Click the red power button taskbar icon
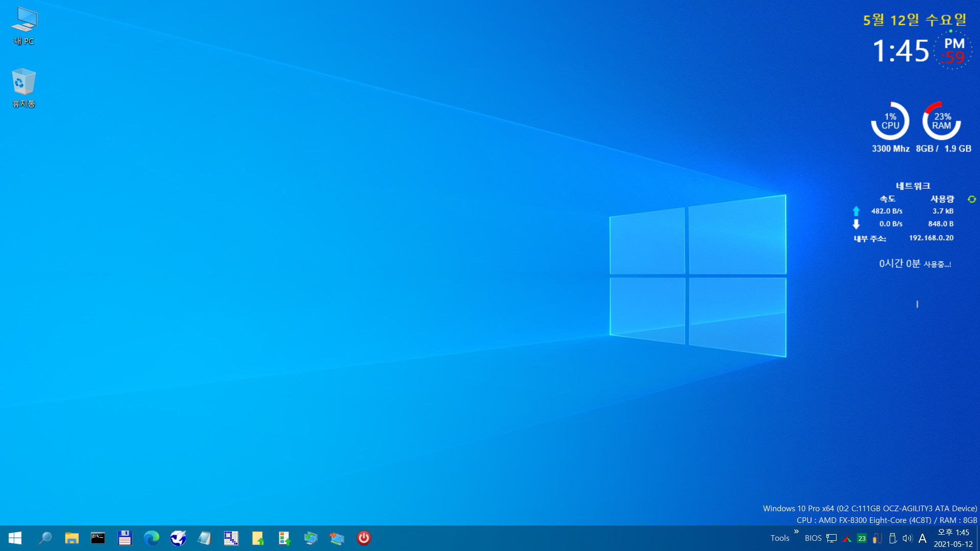This screenshot has height=551, width=980. [363, 538]
